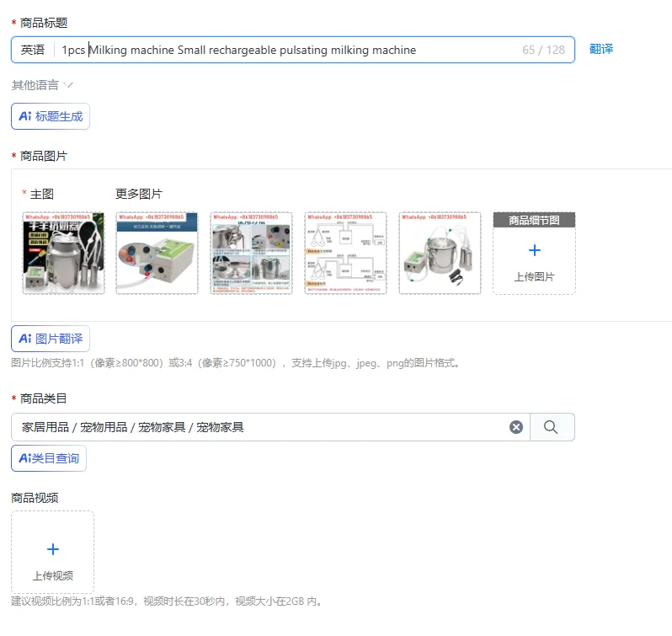
Task: Click the 更多图片 label
Action: coord(139,194)
